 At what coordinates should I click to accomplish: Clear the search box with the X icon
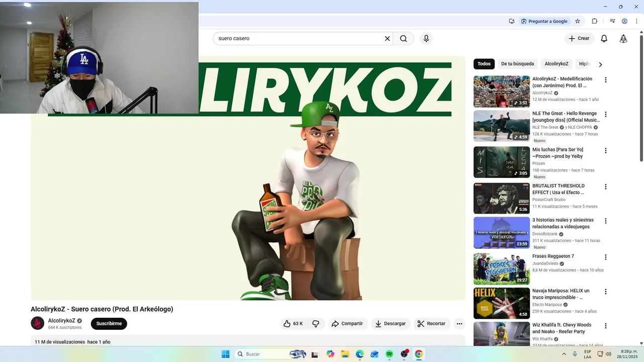click(x=387, y=38)
